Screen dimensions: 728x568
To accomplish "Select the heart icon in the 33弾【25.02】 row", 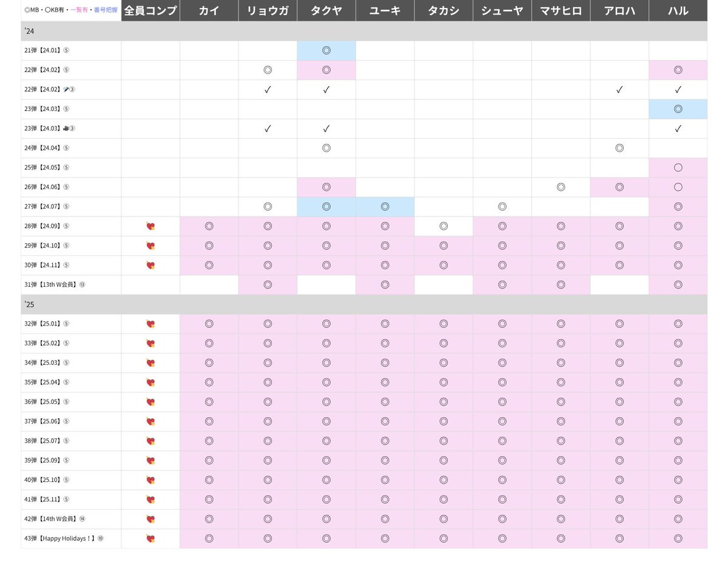I will click(x=151, y=343).
